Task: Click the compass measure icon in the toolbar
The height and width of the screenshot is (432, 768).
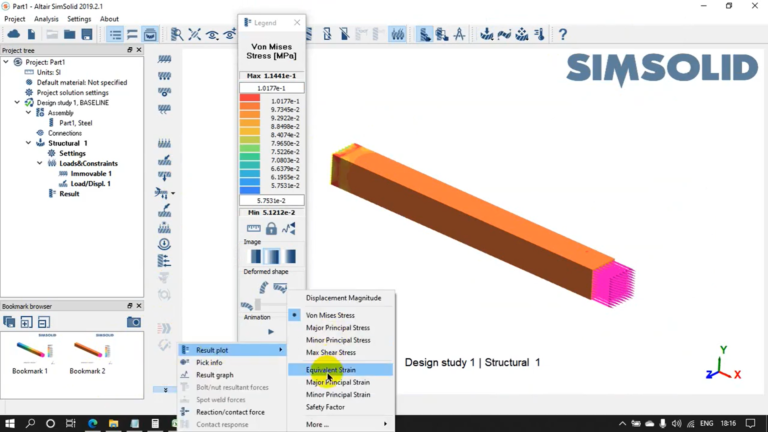Action: coord(459,34)
